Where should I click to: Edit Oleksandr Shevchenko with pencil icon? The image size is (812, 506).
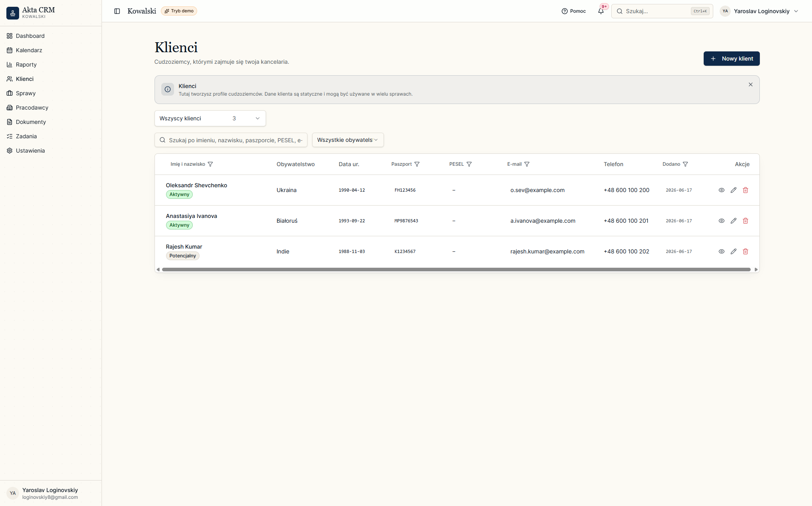point(734,190)
